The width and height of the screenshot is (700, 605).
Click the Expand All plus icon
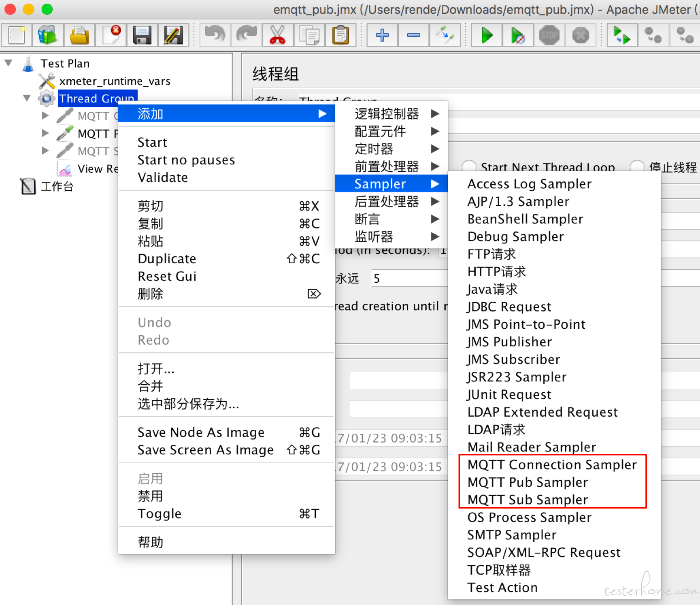pyautogui.click(x=382, y=35)
